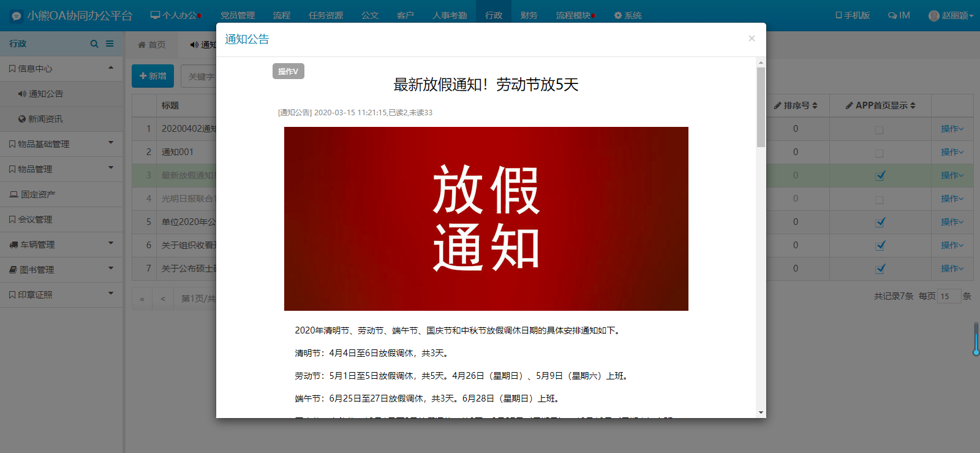This screenshot has width=980, height=453.
Task: Expand the 物品管理 sidebar section
Action: point(61,169)
